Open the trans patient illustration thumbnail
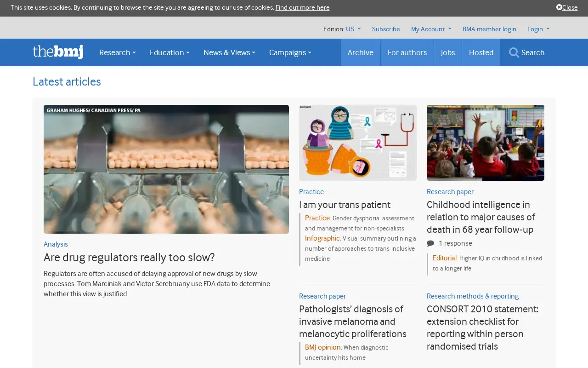The height and width of the screenshot is (368, 588). click(x=358, y=143)
